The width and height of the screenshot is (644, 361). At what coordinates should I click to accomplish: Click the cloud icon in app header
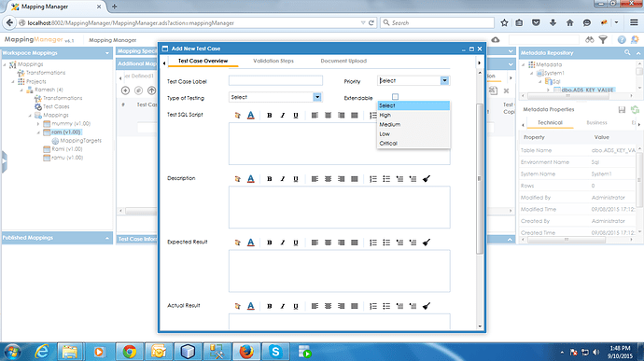(x=496, y=40)
